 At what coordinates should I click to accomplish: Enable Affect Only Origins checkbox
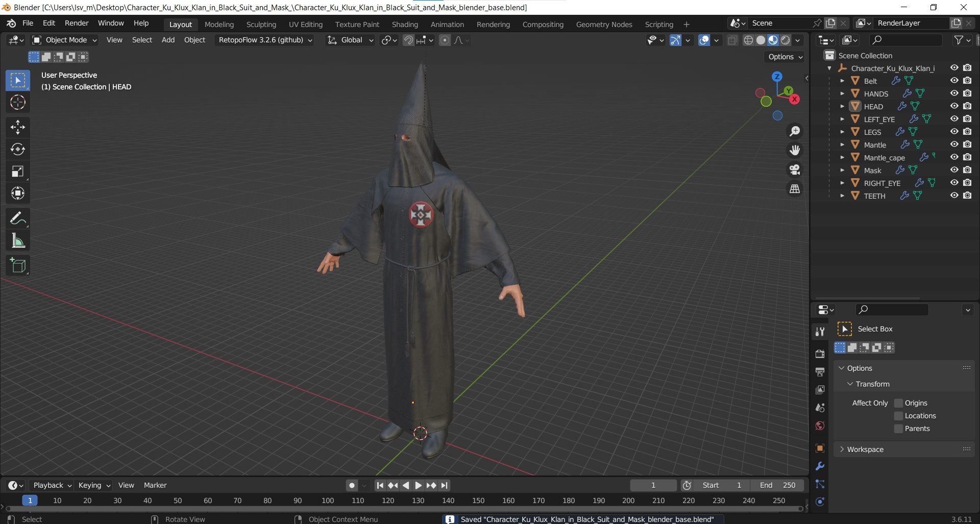point(899,403)
